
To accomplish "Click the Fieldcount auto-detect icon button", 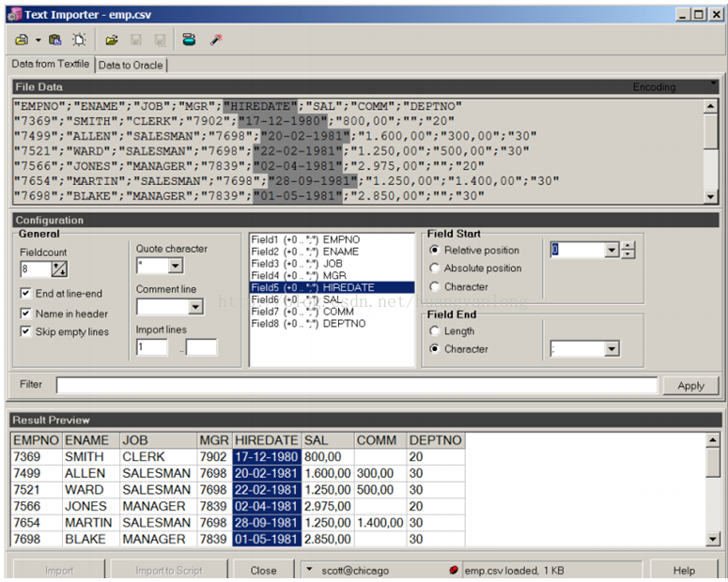I will click(59, 268).
